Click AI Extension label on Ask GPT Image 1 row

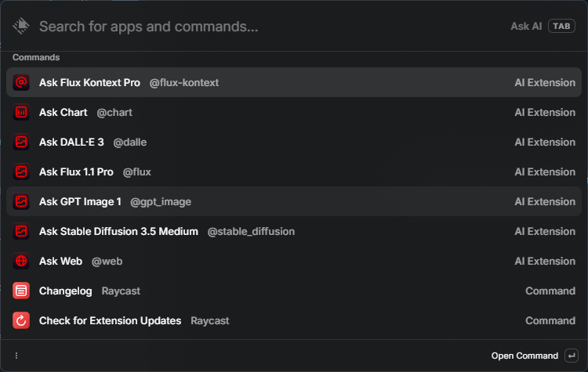[545, 201]
